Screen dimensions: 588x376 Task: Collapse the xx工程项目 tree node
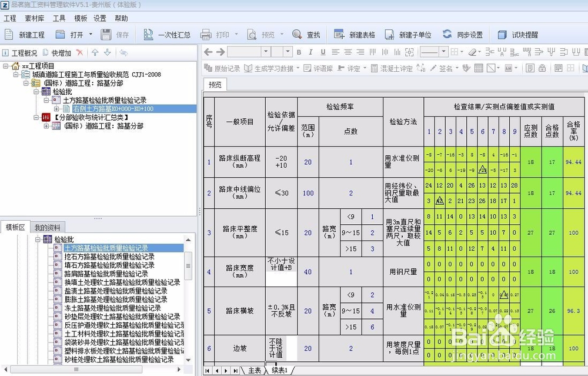tap(5, 66)
